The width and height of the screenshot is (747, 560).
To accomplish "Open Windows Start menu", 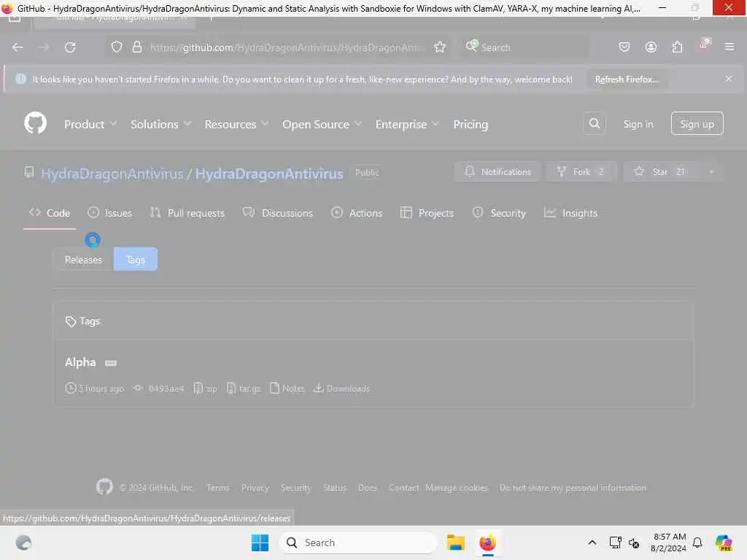I will tap(260, 542).
